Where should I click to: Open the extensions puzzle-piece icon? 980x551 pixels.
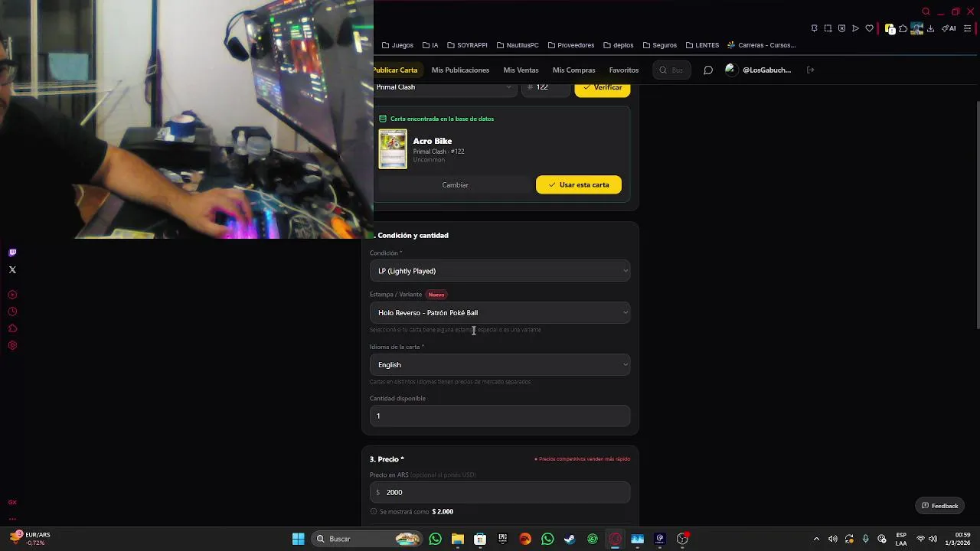coord(903,28)
